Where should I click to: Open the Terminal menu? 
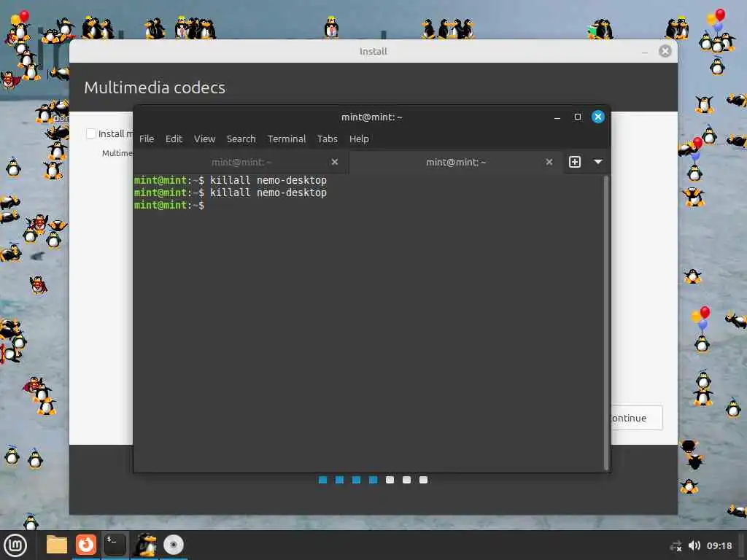[286, 139]
